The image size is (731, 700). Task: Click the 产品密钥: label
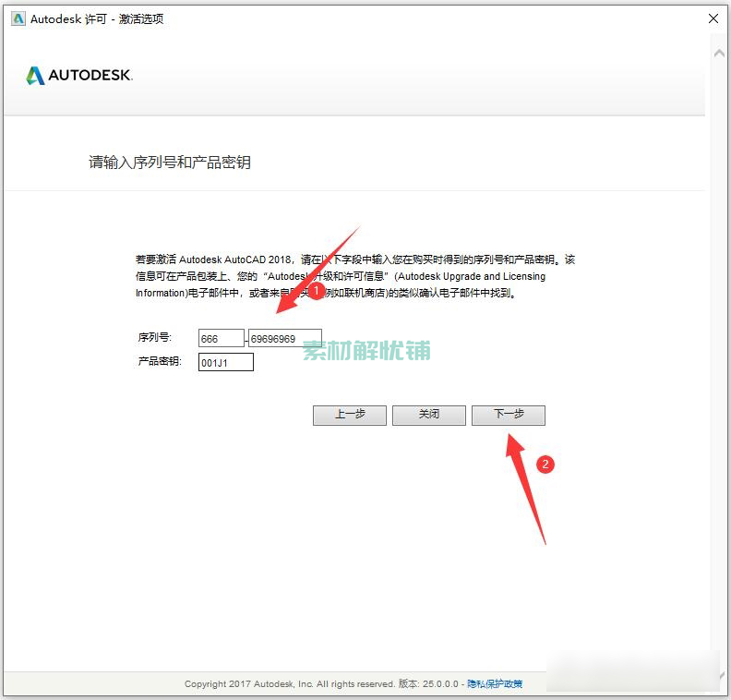[x=160, y=361]
